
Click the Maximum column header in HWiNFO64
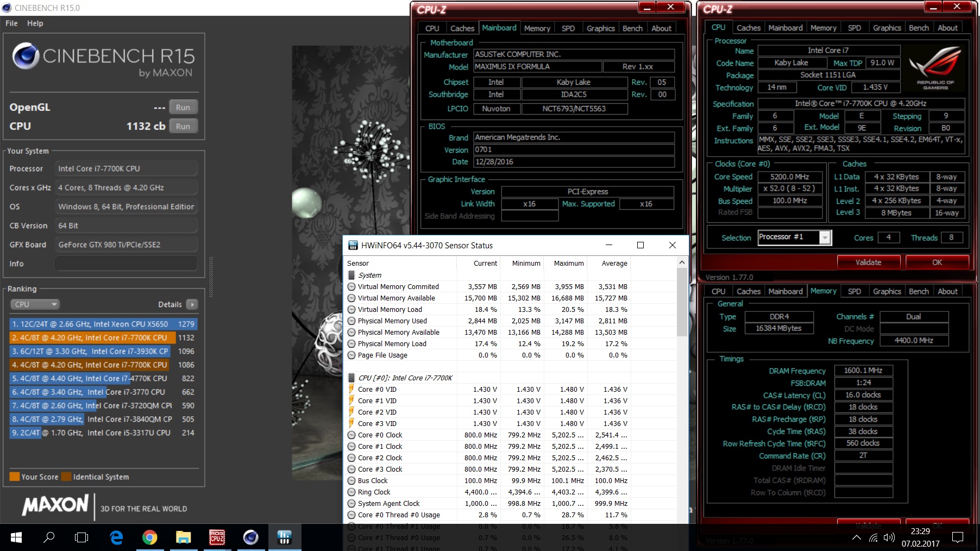tap(566, 263)
